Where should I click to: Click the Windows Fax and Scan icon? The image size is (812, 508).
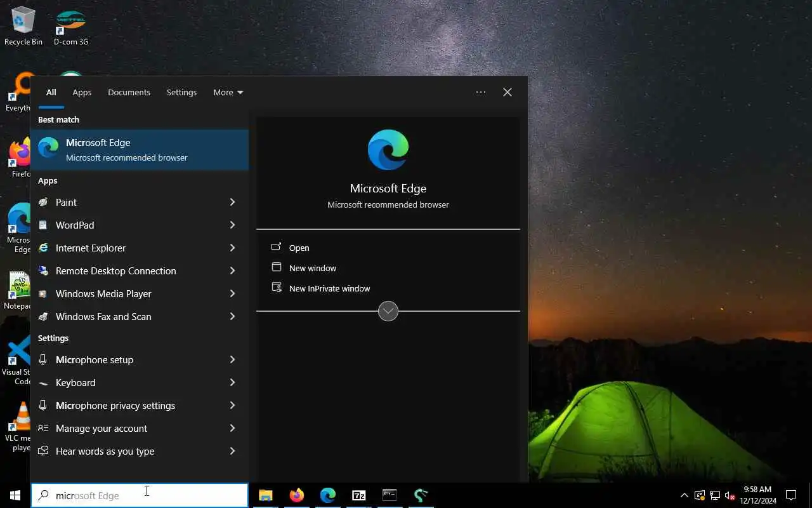(43, 316)
